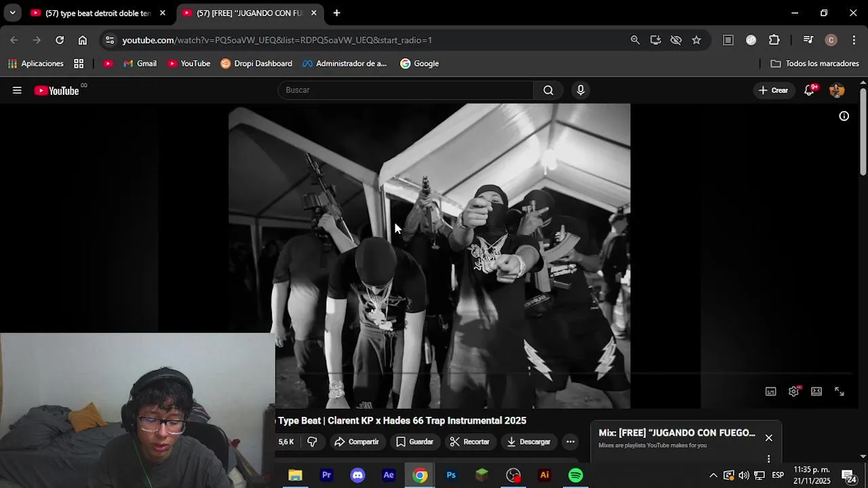
Task: Click the YouTube search magnifier button
Action: 548,90
